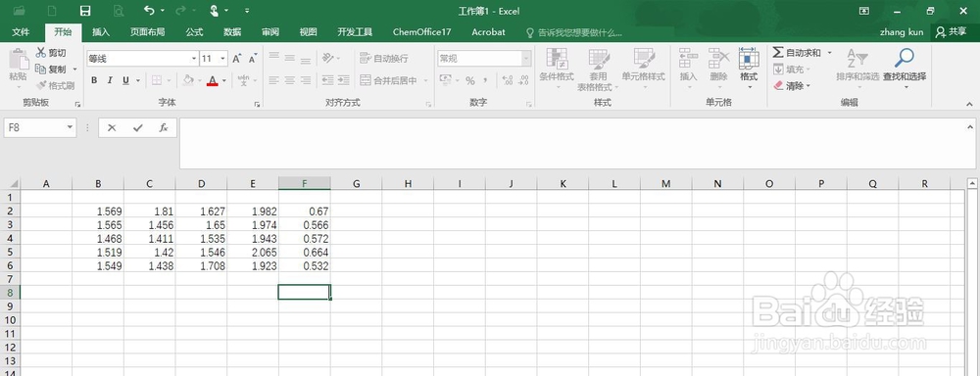Switch to Data (数据) tab

232,32
